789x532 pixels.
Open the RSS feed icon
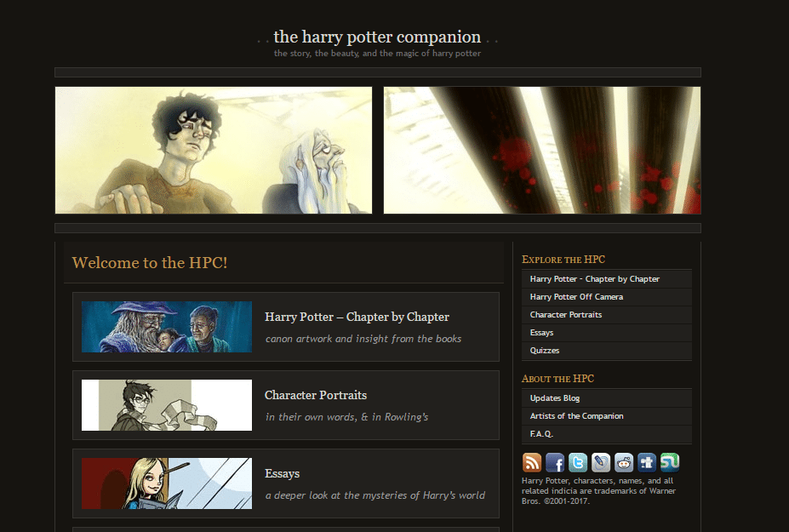(532, 462)
